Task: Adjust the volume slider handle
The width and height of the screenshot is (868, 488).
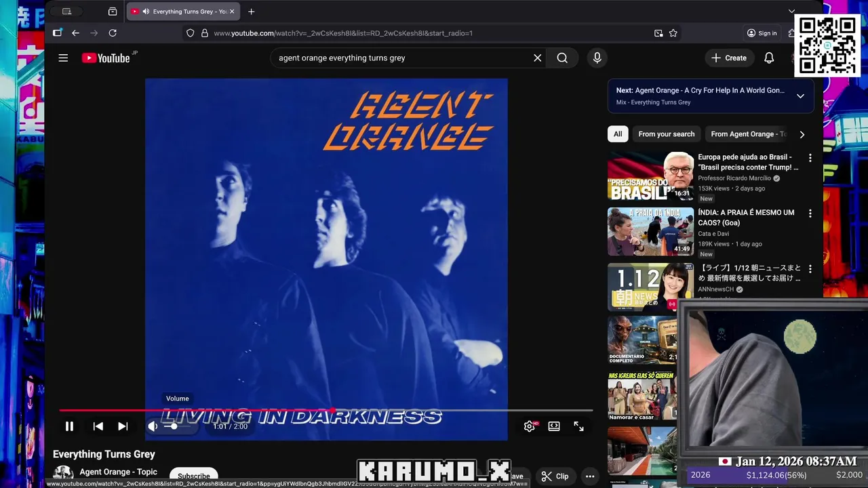Action: tap(174, 426)
